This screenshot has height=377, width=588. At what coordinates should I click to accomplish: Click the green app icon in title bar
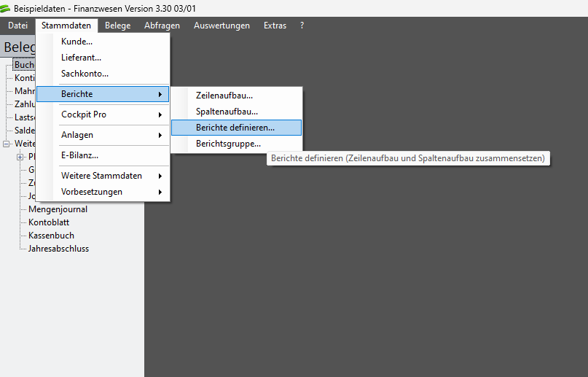pos(6,8)
